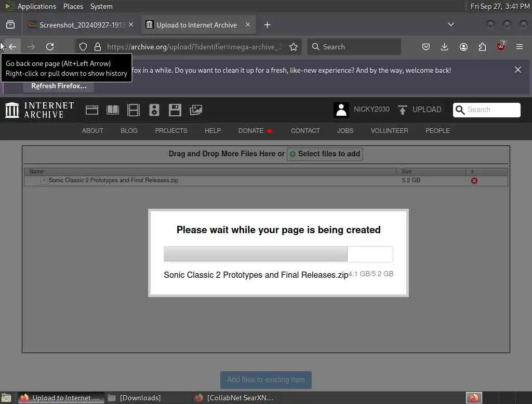Screen dimensions: 532x404
Task: Bookmark this page with the star
Action: tap(294, 47)
